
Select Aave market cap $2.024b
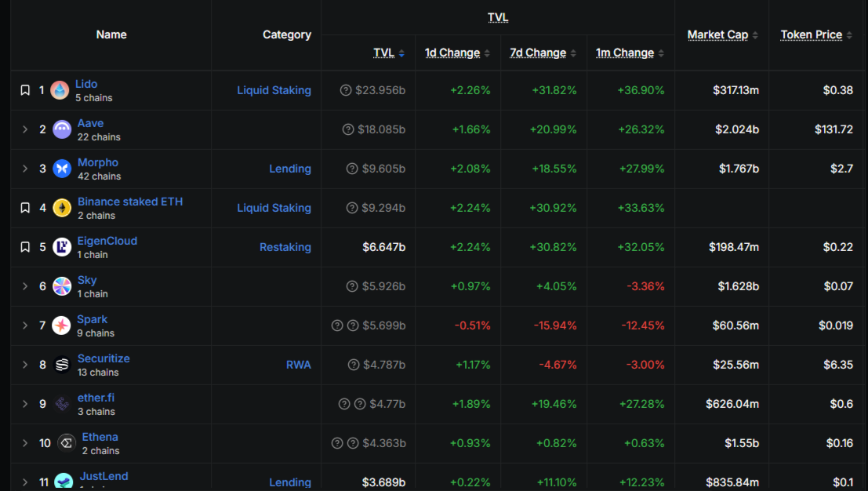(737, 129)
